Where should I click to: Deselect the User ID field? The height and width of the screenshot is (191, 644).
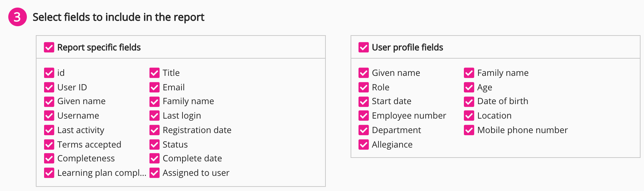click(x=49, y=87)
